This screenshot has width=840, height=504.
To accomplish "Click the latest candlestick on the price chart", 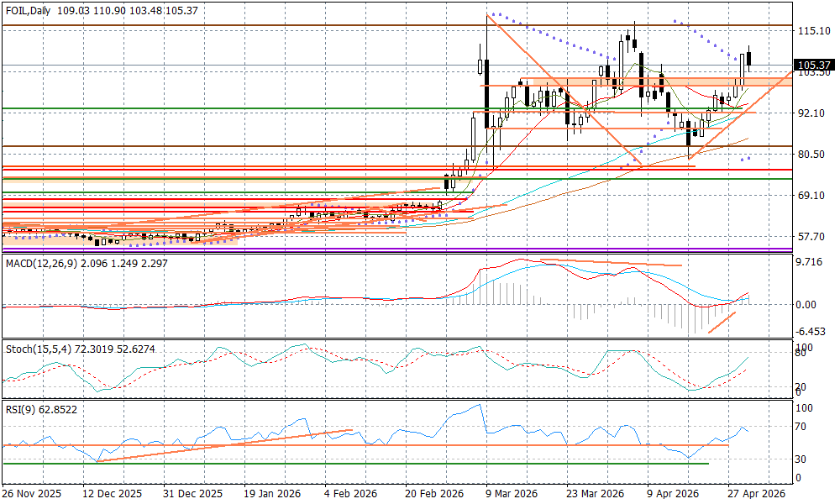I will pyautogui.click(x=749, y=58).
